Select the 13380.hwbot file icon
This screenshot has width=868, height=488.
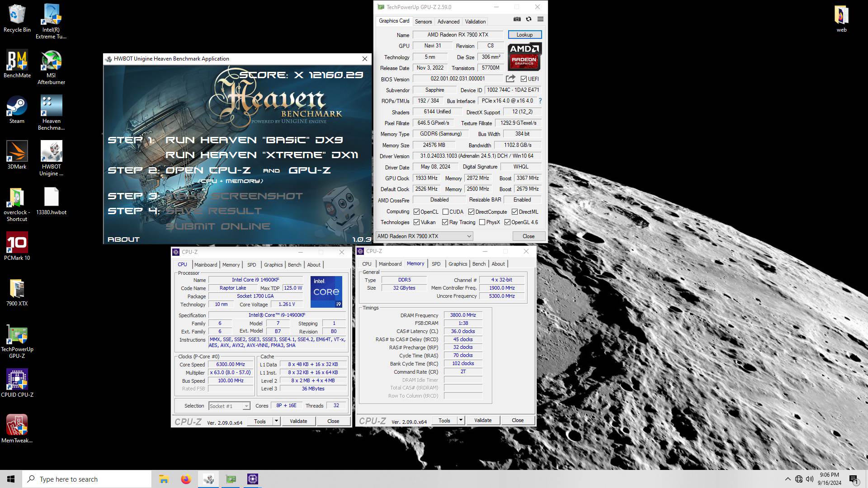(x=51, y=201)
